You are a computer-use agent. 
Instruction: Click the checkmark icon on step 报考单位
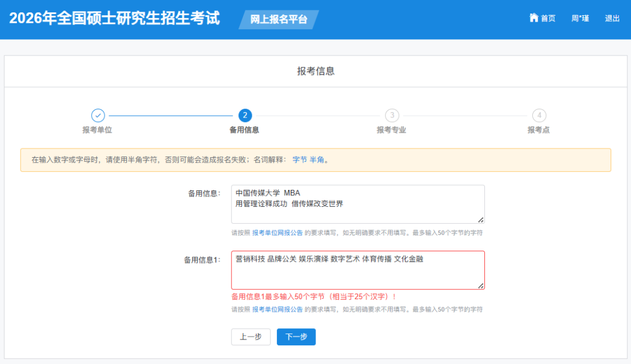coord(98,115)
